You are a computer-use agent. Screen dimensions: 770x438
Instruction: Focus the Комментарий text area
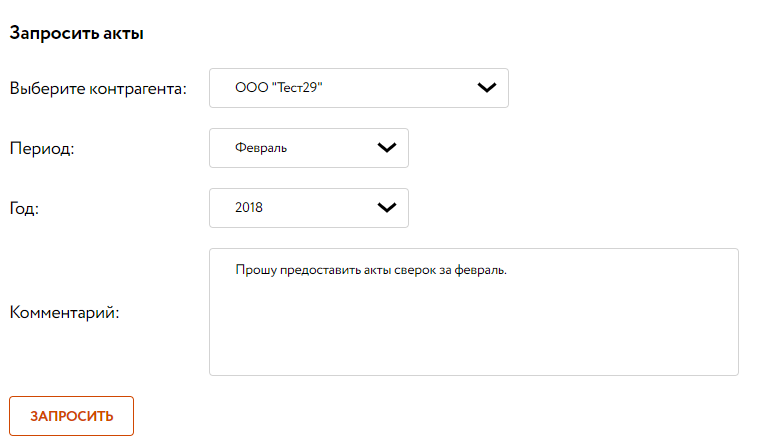coord(474,312)
